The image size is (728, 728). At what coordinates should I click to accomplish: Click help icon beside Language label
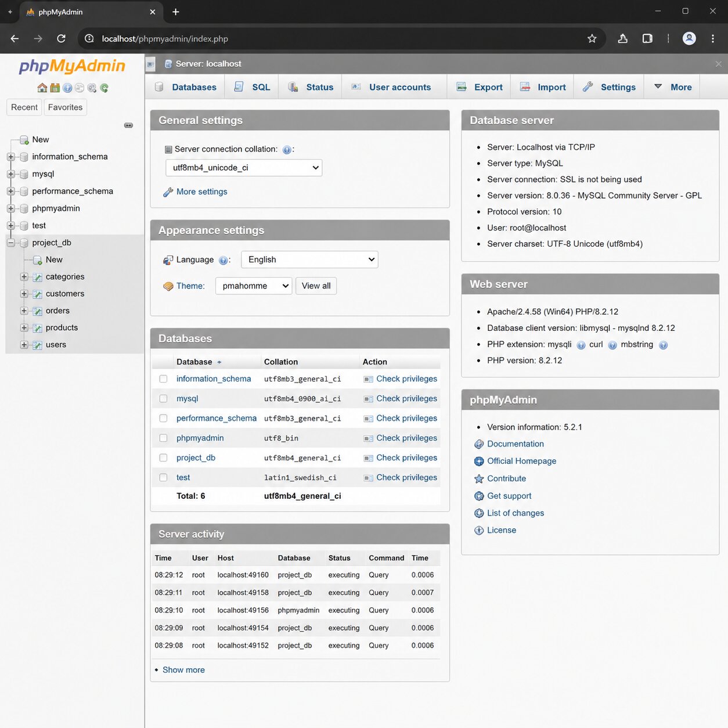[223, 260]
